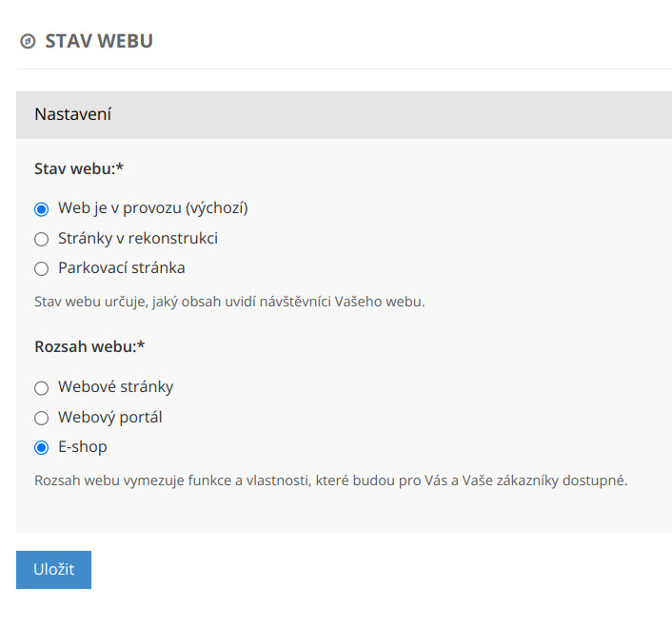Choose the 'Parkovací stránka' radio button
Screen dimensions: 672x627
click(x=41, y=268)
